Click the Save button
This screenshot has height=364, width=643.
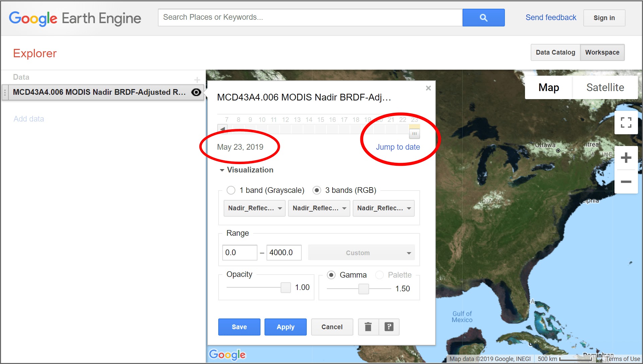point(239,327)
